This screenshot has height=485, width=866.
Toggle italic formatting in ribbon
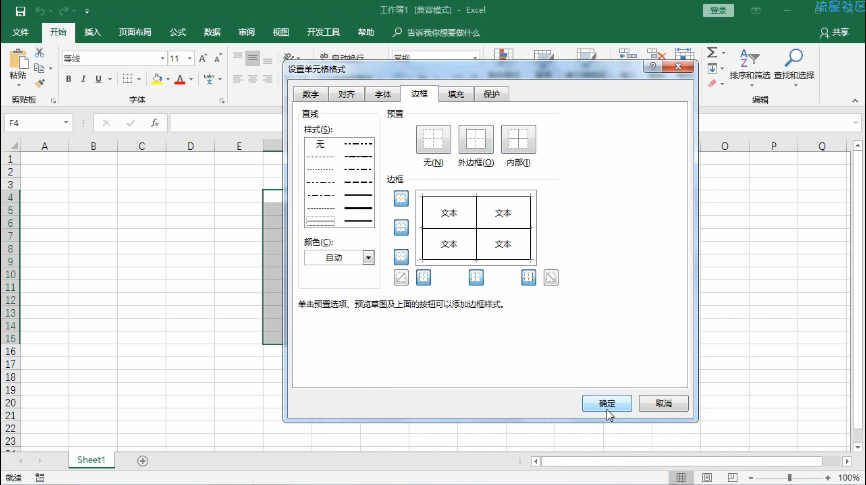(x=83, y=79)
